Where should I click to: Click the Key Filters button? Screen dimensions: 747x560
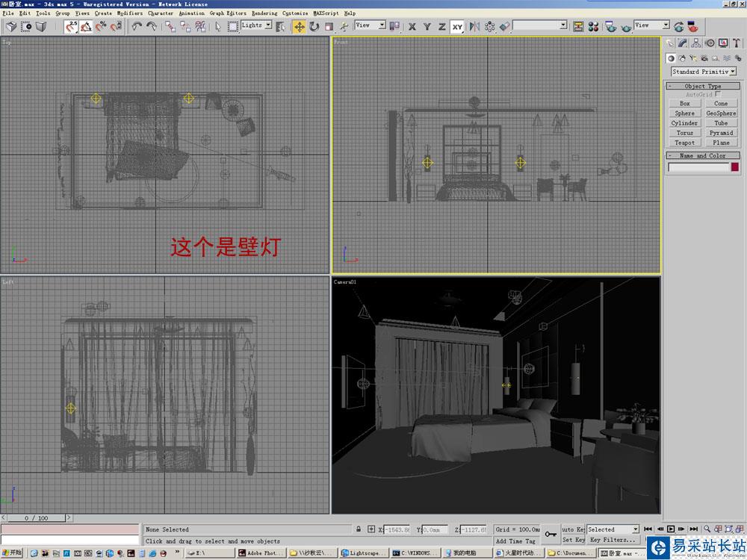613,540
